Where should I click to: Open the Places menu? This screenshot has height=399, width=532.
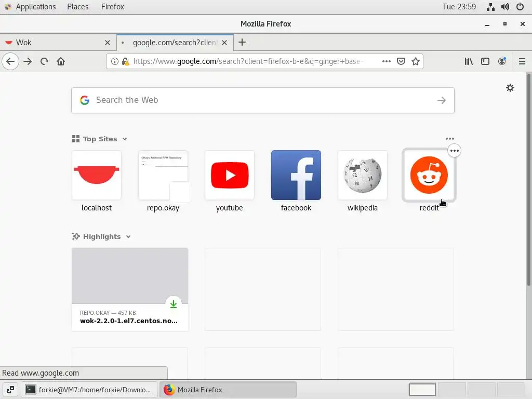pyautogui.click(x=78, y=7)
